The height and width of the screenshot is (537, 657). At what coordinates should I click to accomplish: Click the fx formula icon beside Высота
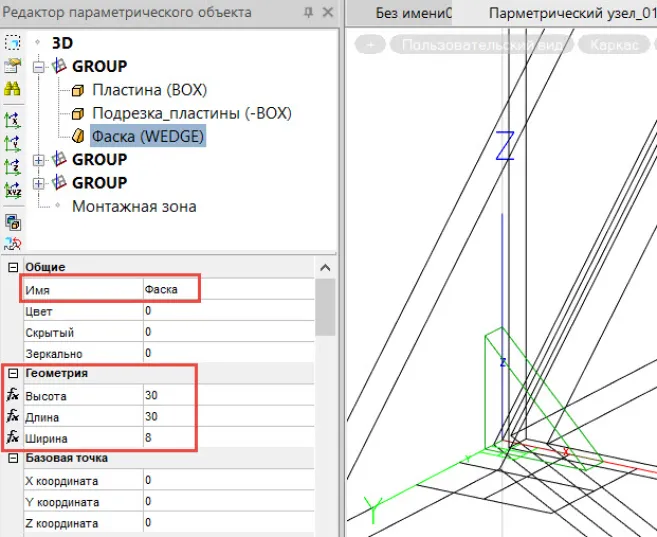pos(13,395)
